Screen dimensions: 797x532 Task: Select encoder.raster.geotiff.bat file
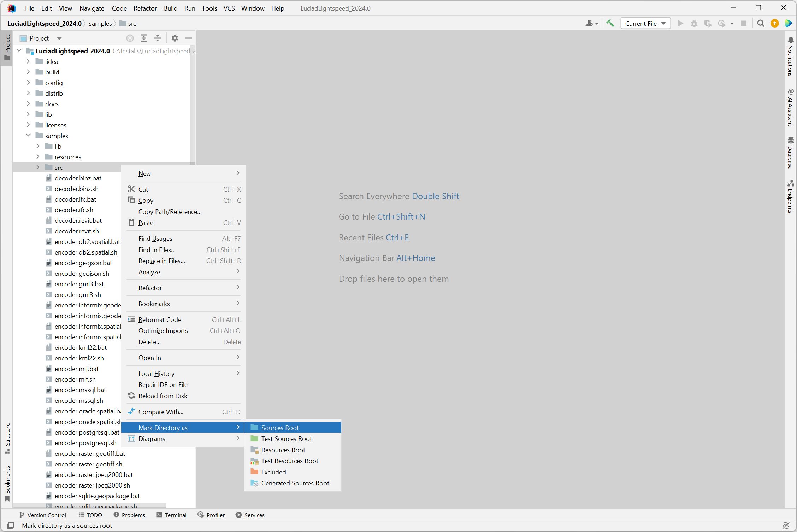point(90,453)
